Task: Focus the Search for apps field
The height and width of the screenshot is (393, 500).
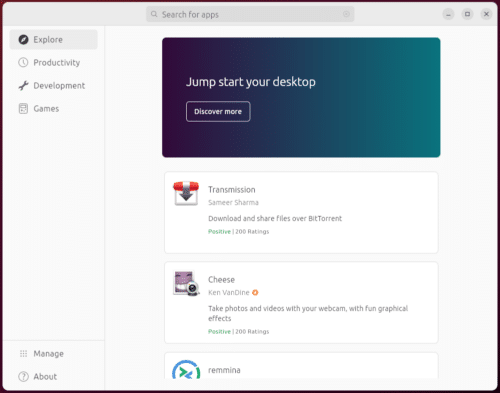Action: click(x=250, y=14)
